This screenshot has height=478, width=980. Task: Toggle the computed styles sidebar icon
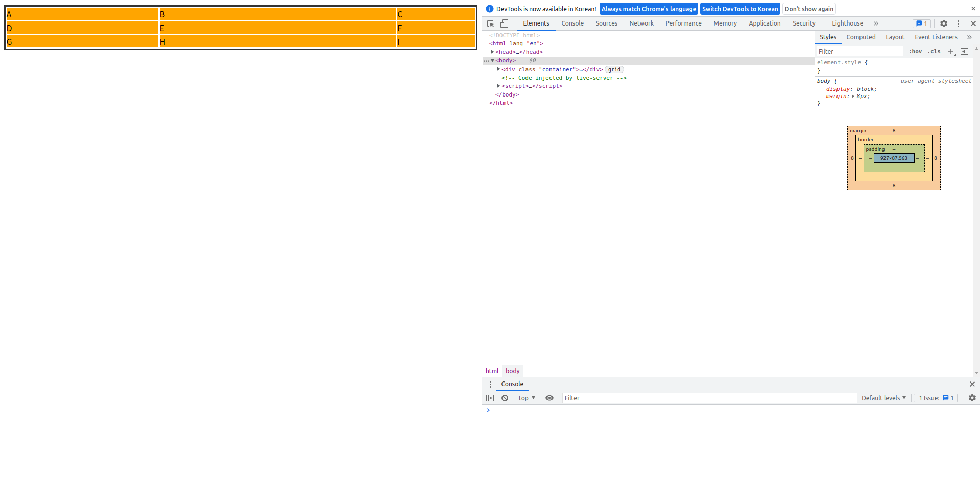pyautogui.click(x=964, y=51)
